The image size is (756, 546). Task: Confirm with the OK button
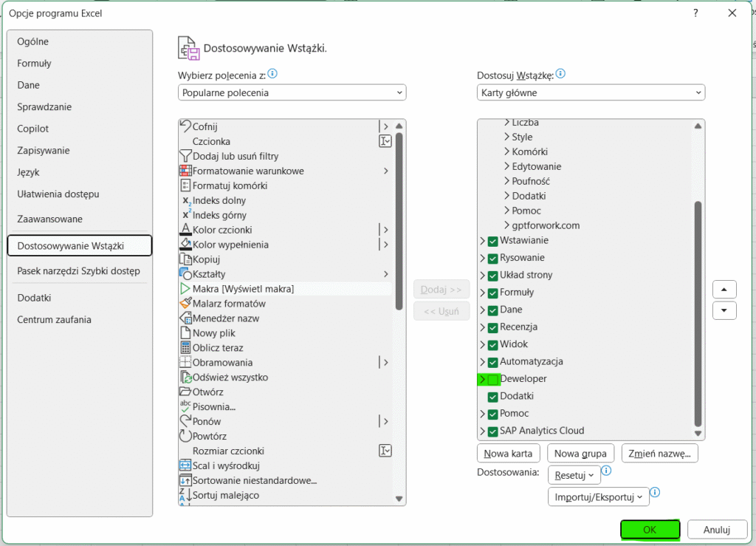pyautogui.click(x=650, y=530)
